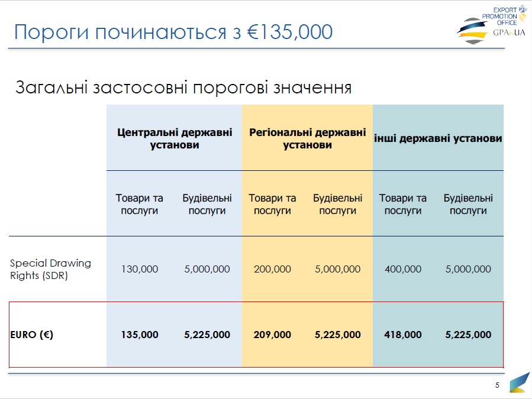The height and width of the screenshot is (399, 532).
Task: Click the GPAinUA text in the logo
Action: pyautogui.click(x=509, y=33)
